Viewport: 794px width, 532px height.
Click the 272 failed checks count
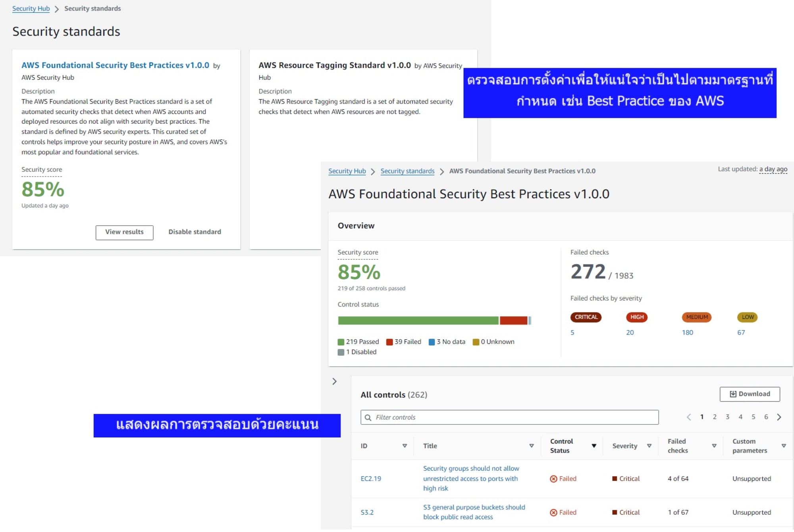[588, 272]
